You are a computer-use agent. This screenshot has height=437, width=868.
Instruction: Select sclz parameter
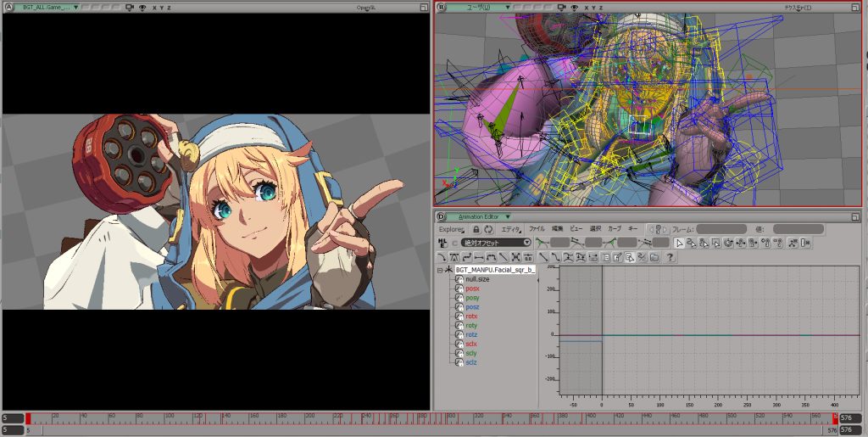[471, 362]
